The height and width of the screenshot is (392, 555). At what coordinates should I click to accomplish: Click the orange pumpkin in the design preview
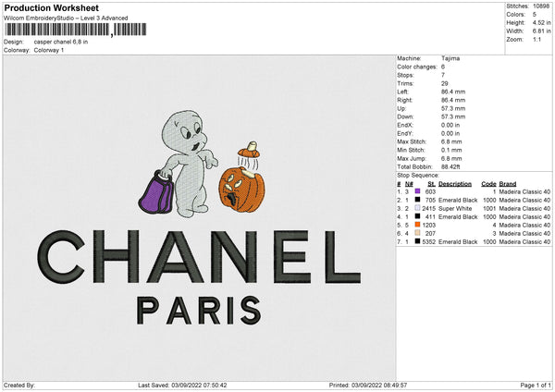(241, 190)
